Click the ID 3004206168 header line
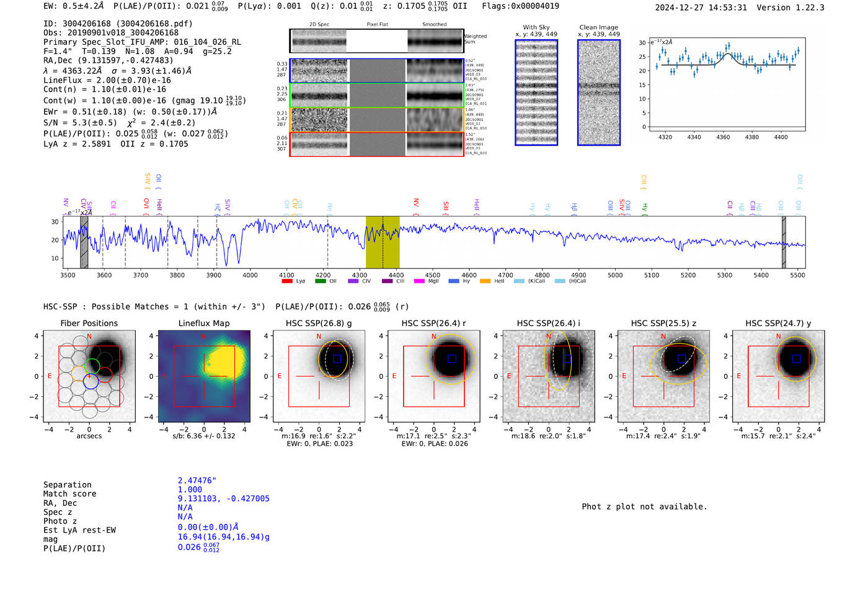The image size is (868, 591). [x=118, y=24]
